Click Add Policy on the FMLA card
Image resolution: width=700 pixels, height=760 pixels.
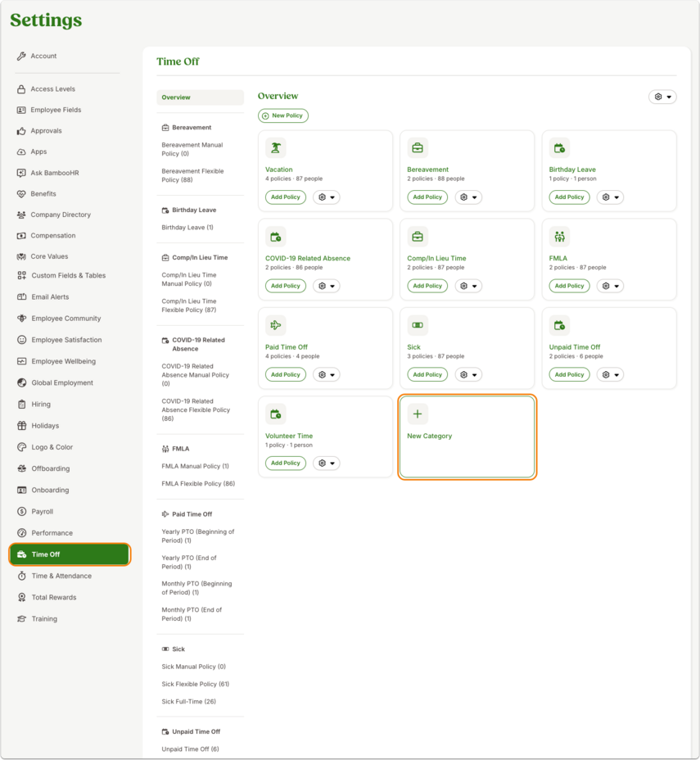click(x=569, y=286)
